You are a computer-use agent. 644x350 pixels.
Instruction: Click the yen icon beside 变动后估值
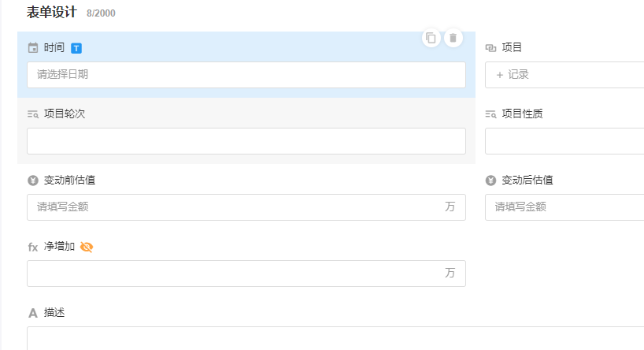pos(491,181)
